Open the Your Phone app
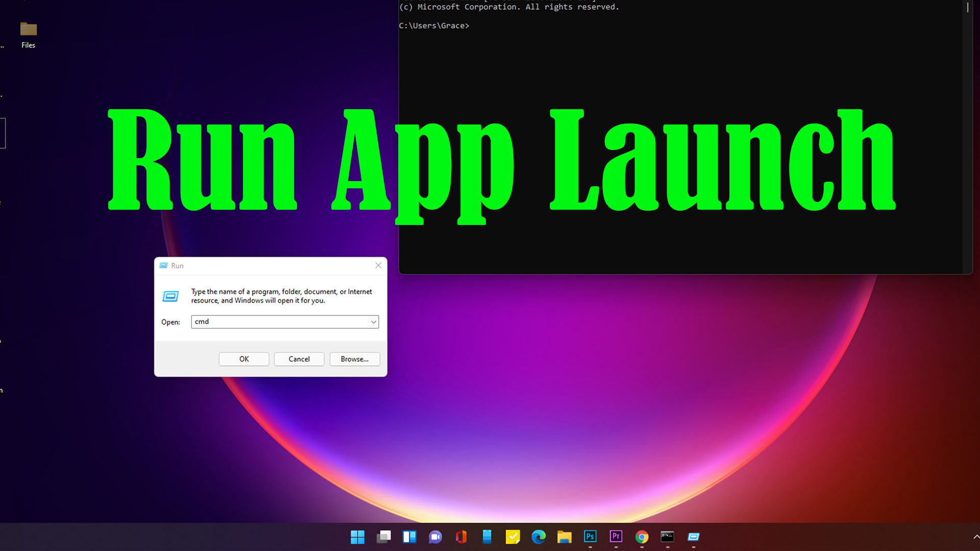The image size is (980, 551). point(487,537)
